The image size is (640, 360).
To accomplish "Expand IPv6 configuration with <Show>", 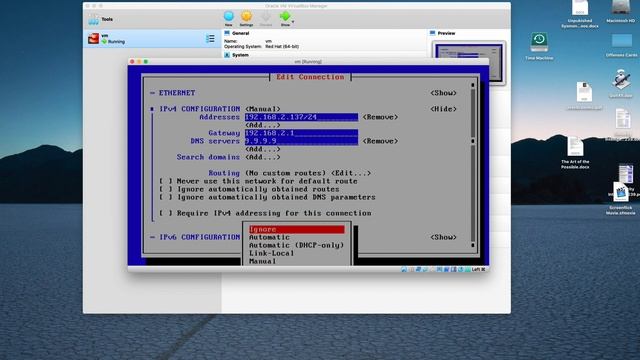I will click(443, 237).
